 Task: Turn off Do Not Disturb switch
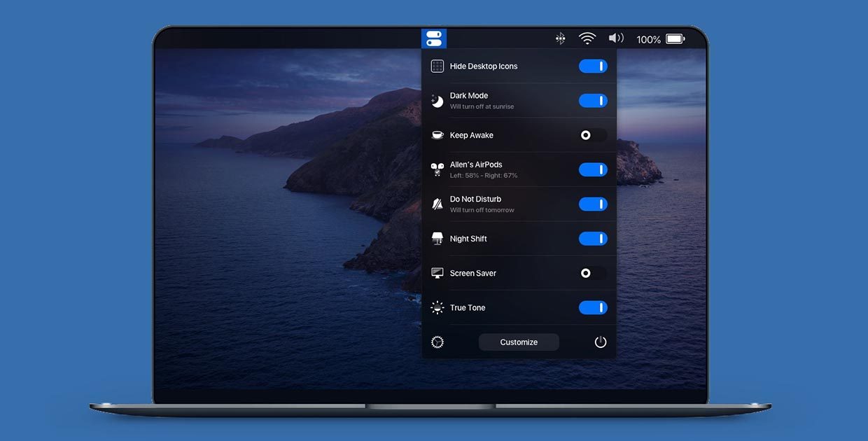pyautogui.click(x=593, y=204)
